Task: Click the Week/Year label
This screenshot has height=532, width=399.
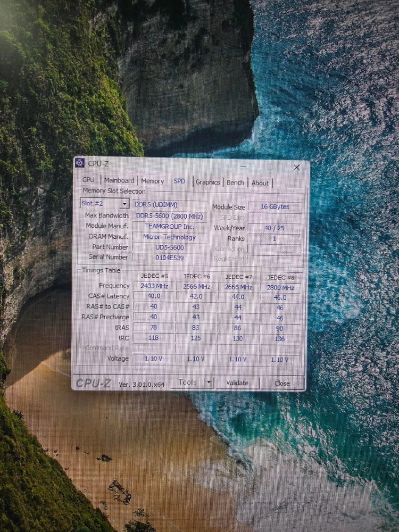Action: [229, 228]
